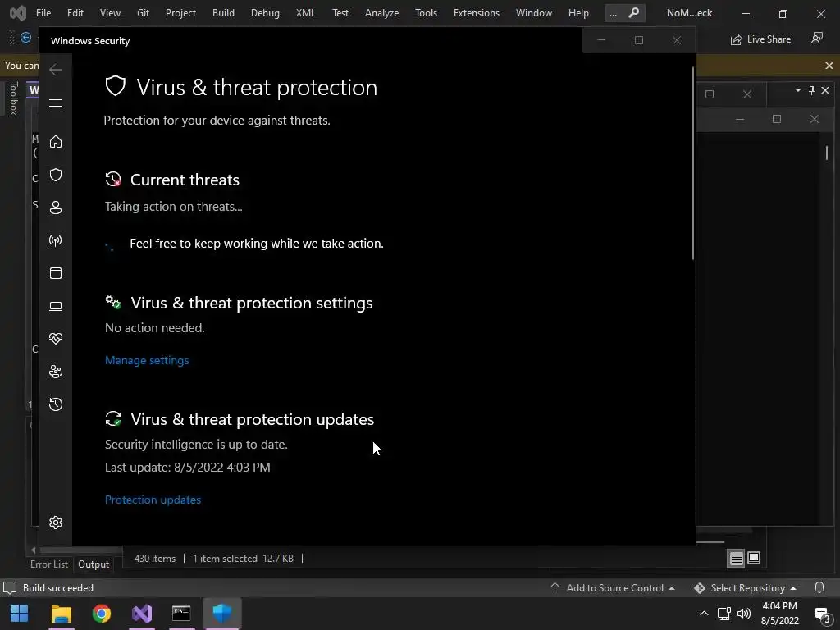Open the Git menu
840x630 pixels.
pyautogui.click(x=143, y=13)
